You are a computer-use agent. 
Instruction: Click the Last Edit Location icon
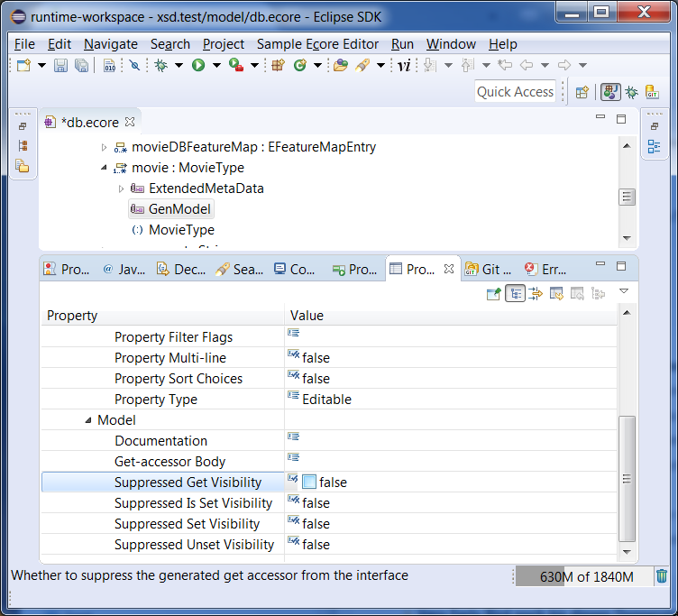click(x=505, y=65)
